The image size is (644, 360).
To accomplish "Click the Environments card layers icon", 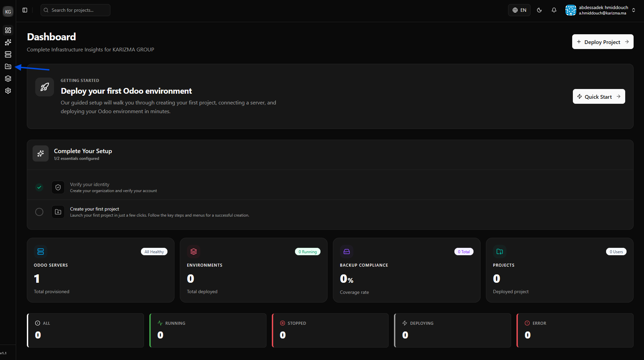I will (x=194, y=252).
